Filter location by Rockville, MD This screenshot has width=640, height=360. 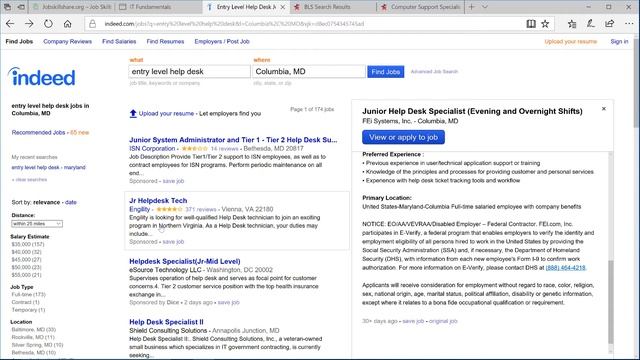[33, 337]
